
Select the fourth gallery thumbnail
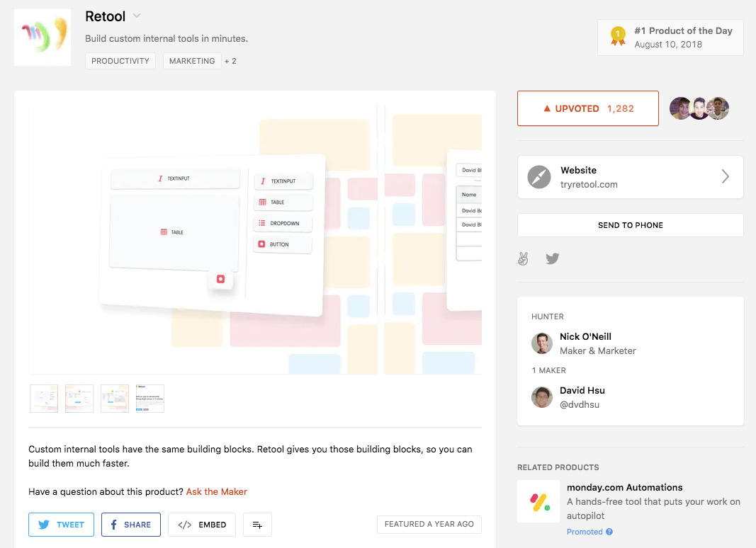[150, 399]
